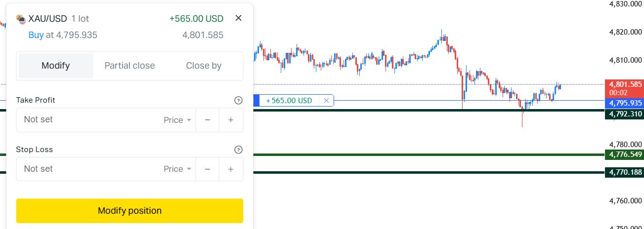
Task: Click the Buy position type link
Action: [36, 35]
